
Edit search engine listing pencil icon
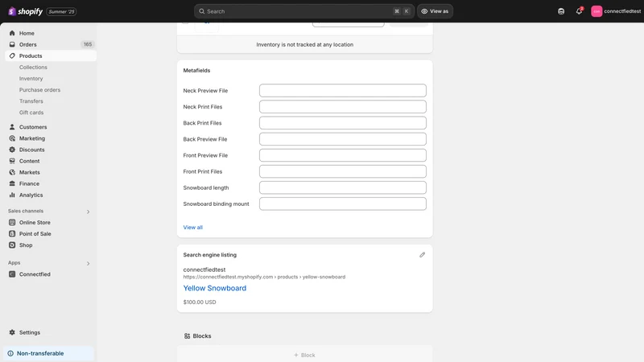pyautogui.click(x=422, y=255)
